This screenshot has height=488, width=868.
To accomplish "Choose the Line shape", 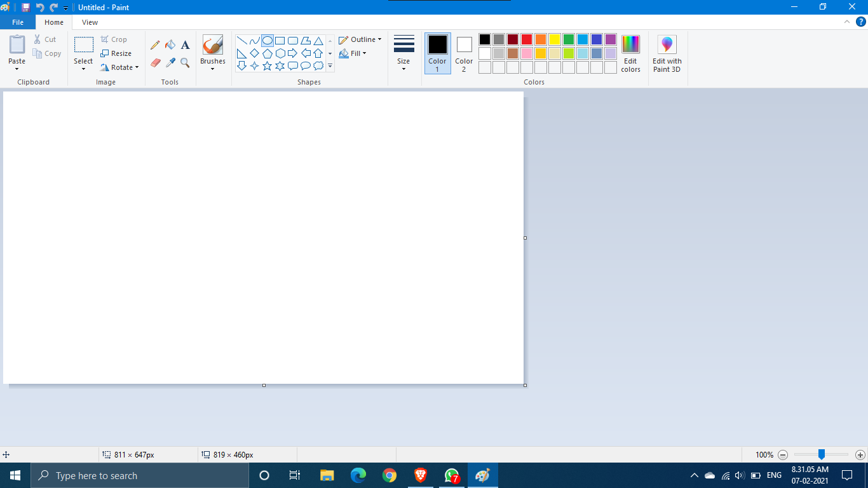I will point(241,41).
